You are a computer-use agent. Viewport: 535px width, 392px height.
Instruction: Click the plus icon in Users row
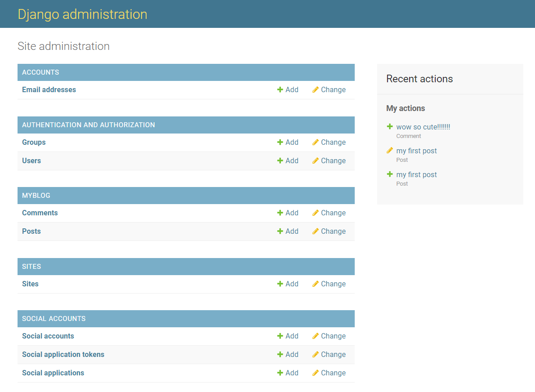[280, 160]
